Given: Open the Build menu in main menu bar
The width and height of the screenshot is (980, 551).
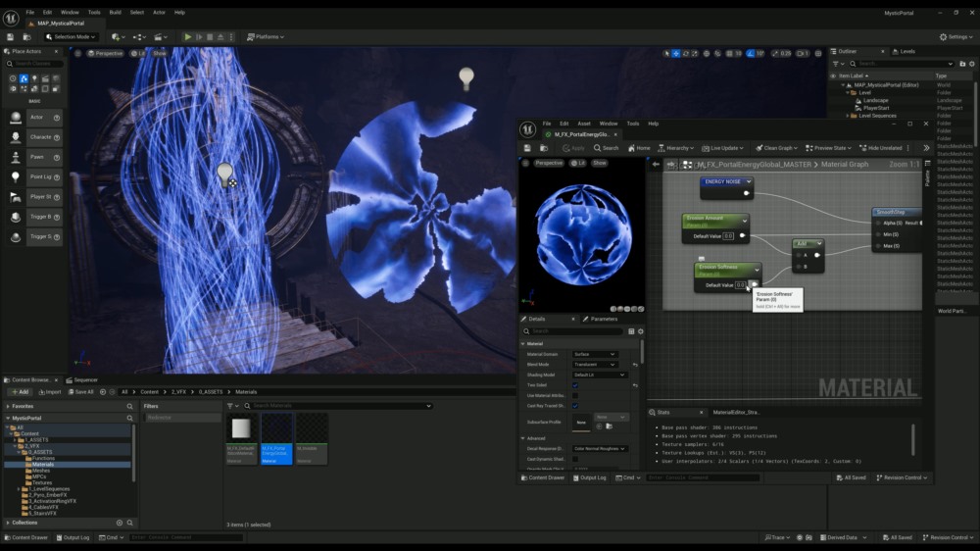Looking at the screenshot, I should click(x=115, y=13).
